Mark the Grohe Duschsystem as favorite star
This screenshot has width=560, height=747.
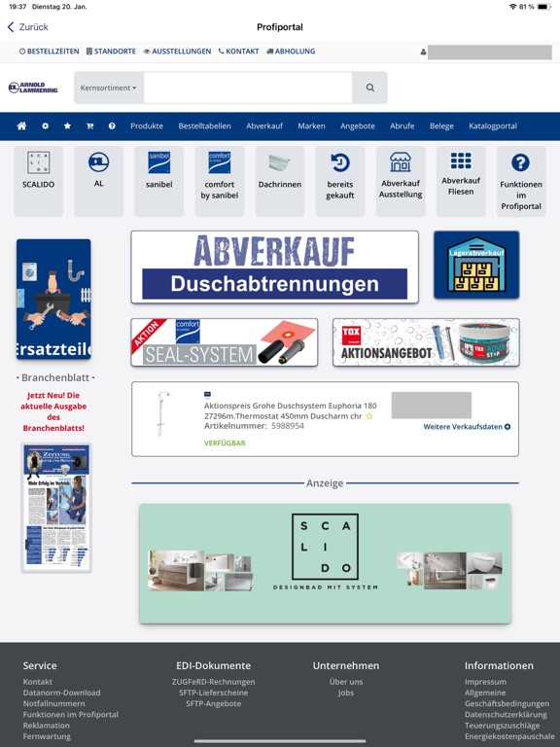click(368, 416)
